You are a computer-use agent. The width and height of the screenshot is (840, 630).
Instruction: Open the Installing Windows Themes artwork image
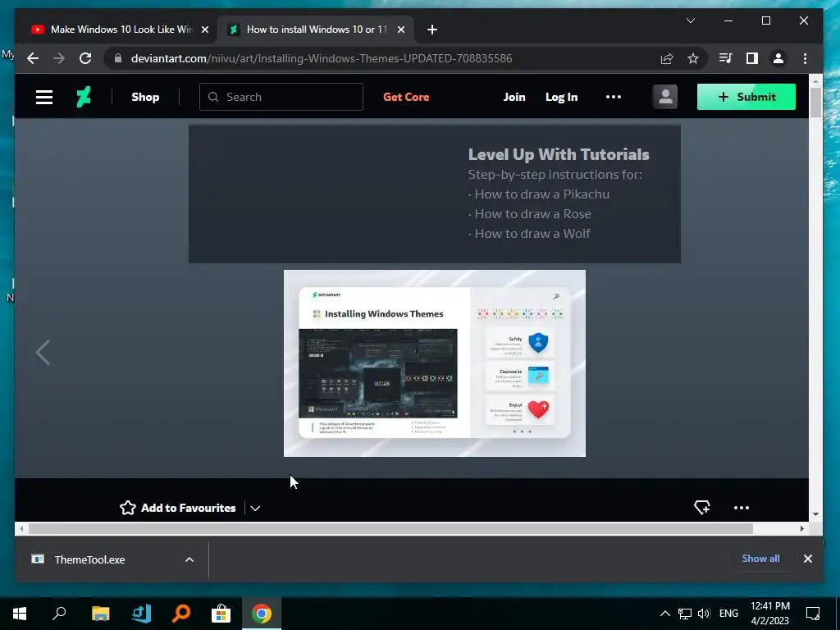[x=435, y=363]
